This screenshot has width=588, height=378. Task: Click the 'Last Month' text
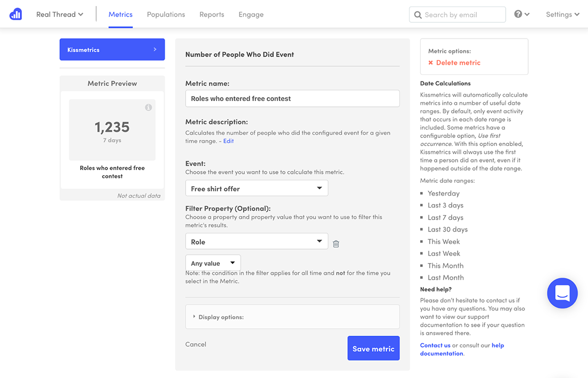[x=446, y=277]
